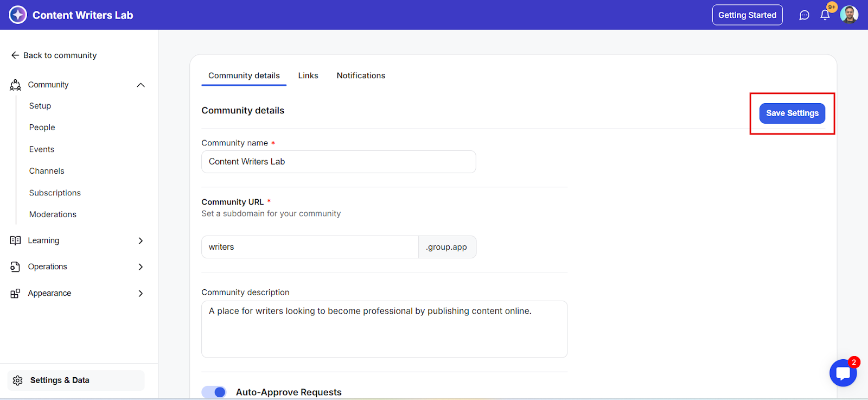This screenshot has width=868, height=400.
Task: Expand the Operations section chevron
Action: pyautogui.click(x=141, y=267)
